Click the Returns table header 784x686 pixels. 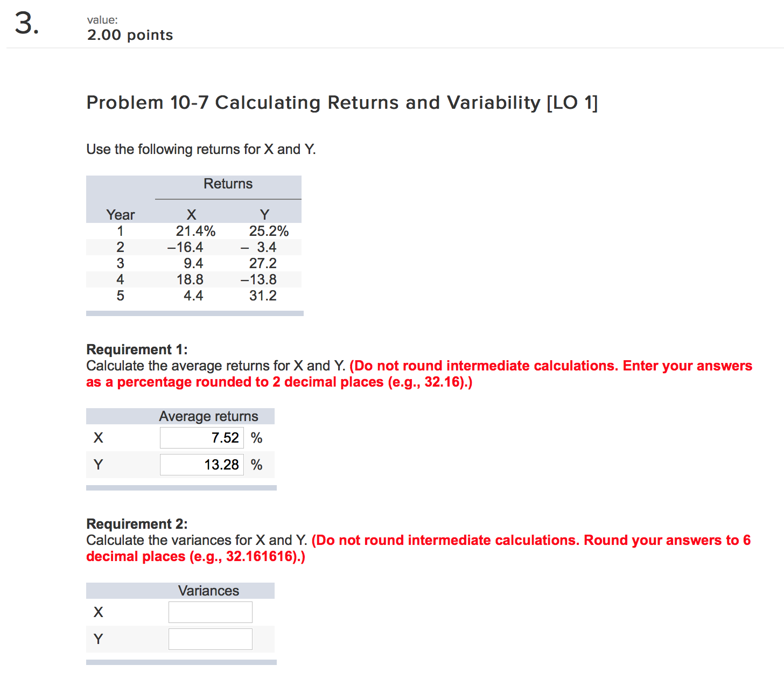point(228,184)
